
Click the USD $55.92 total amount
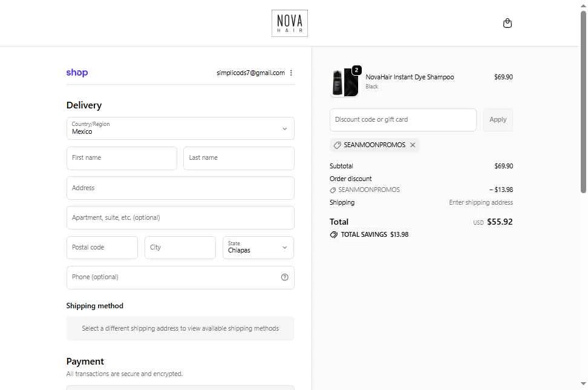coord(493,222)
